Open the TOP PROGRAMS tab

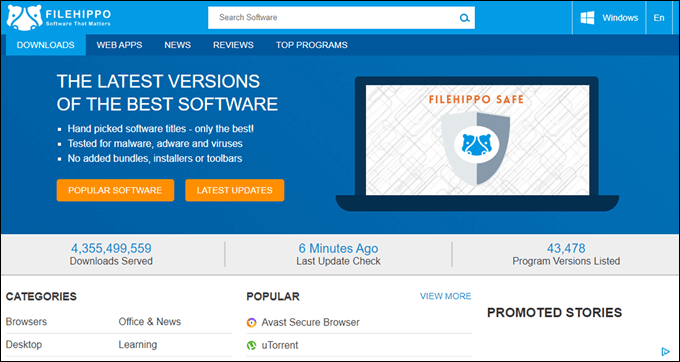[x=311, y=45]
